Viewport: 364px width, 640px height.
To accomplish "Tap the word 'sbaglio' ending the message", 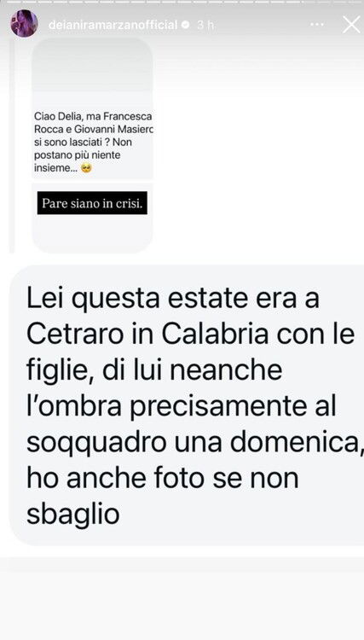I will click(73, 515).
